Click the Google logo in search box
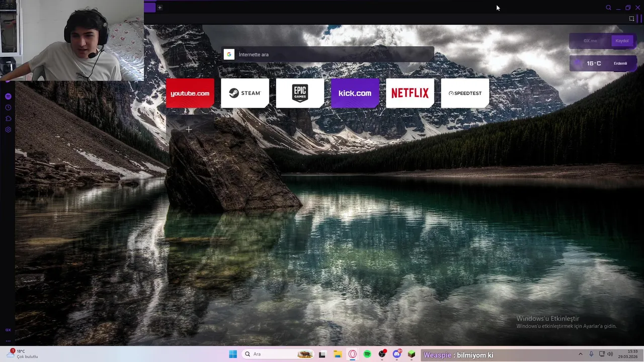The width and height of the screenshot is (644, 362). (x=229, y=54)
